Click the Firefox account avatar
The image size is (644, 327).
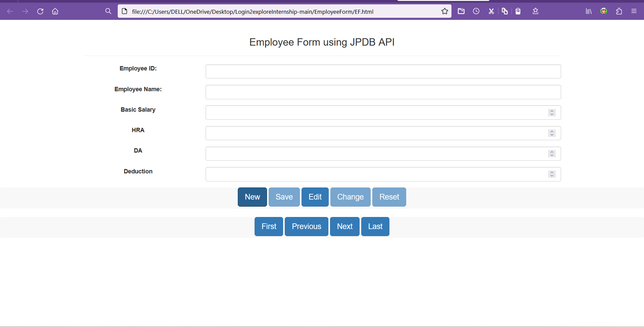604,11
